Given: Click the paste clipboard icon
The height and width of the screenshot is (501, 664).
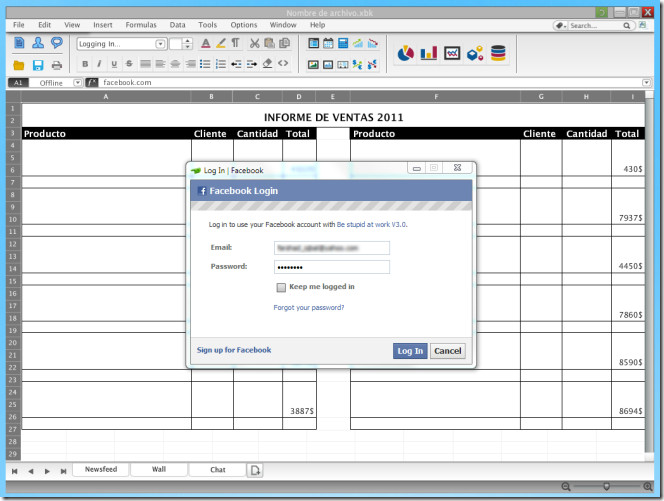Looking at the screenshot, I should (x=269, y=43).
